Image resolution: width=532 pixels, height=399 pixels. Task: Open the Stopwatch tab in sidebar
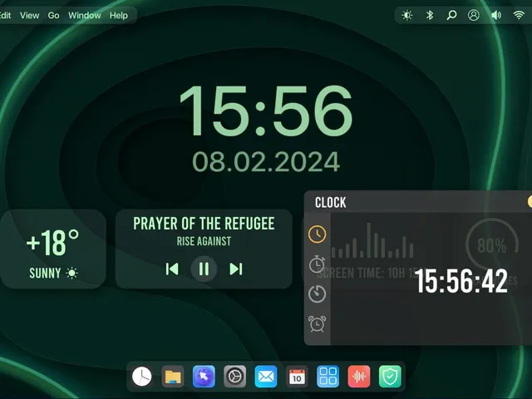317,264
